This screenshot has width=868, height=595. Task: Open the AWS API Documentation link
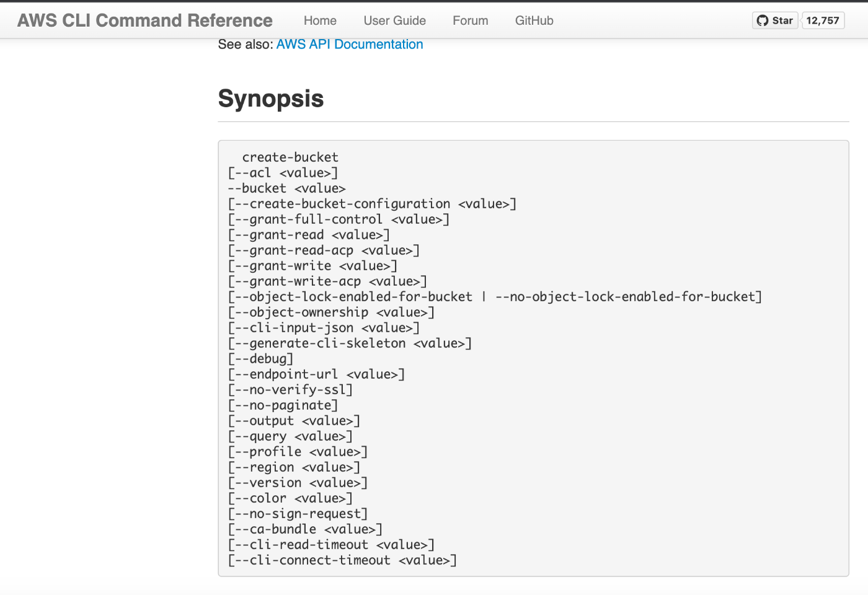[x=350, y=45]
